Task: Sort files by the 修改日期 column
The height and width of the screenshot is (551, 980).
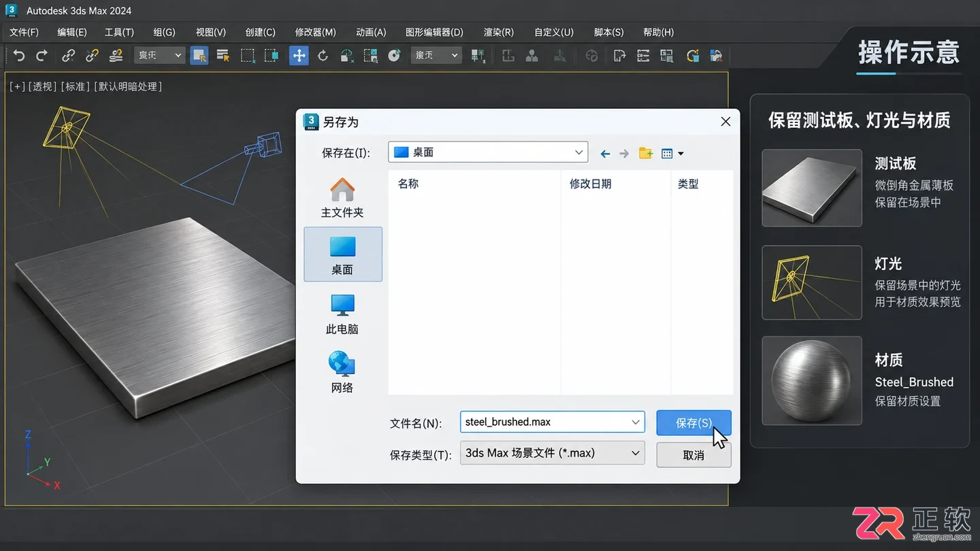Action: [590, 184]
